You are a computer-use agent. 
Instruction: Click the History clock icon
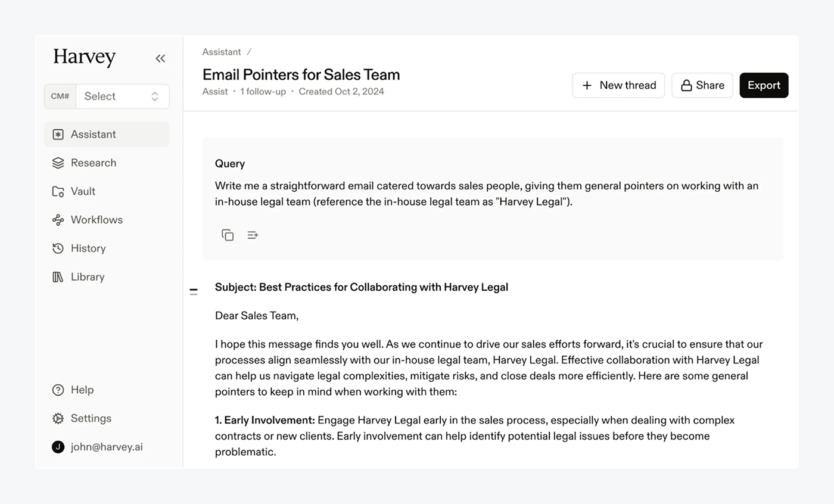[x=58, y=248]
